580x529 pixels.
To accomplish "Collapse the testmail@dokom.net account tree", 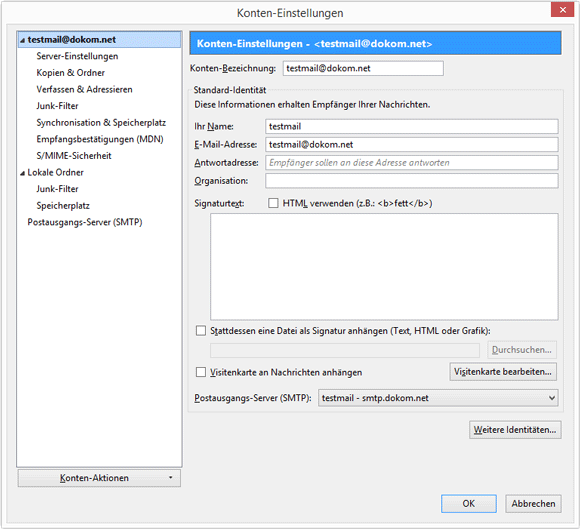I will [x=22, y=40].
